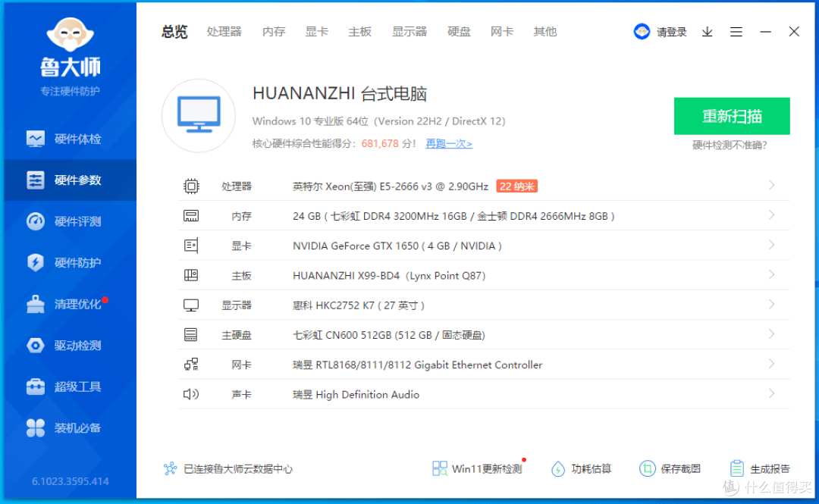Click the network card icon
This screenshot has height=504, width=819.
pos(191,365)
